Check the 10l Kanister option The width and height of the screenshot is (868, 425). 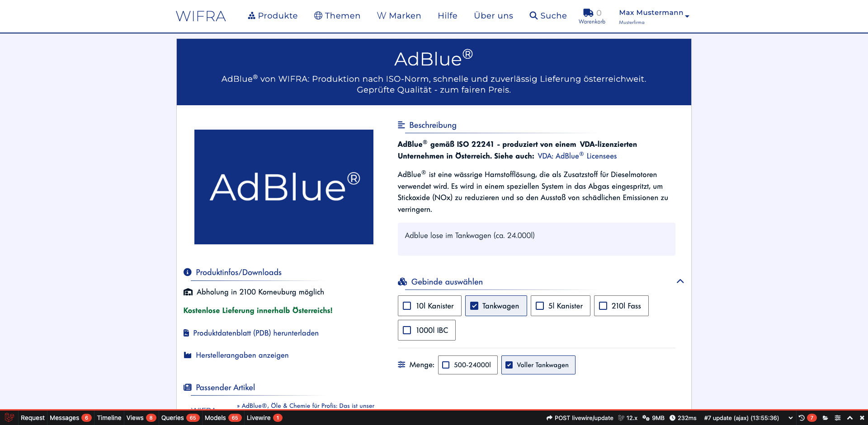click(407, 306)
